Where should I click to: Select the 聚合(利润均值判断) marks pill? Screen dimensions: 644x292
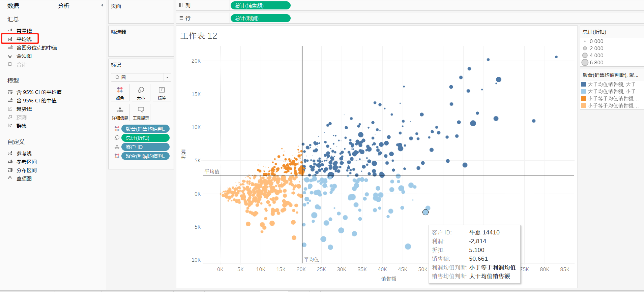pos(145,156)
